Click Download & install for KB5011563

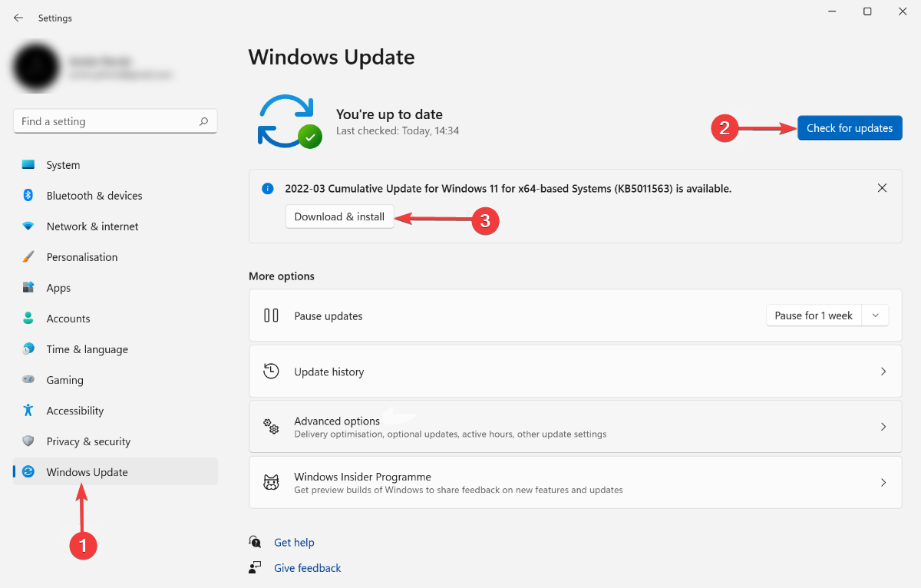click(x=339, y=216)
